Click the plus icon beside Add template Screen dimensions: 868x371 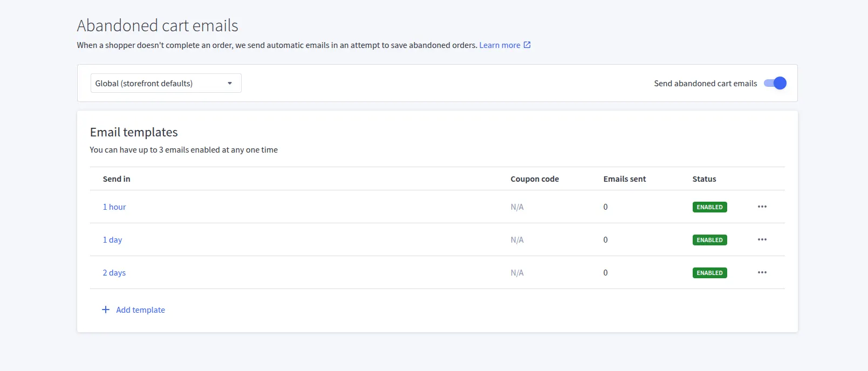pos(106,310)
